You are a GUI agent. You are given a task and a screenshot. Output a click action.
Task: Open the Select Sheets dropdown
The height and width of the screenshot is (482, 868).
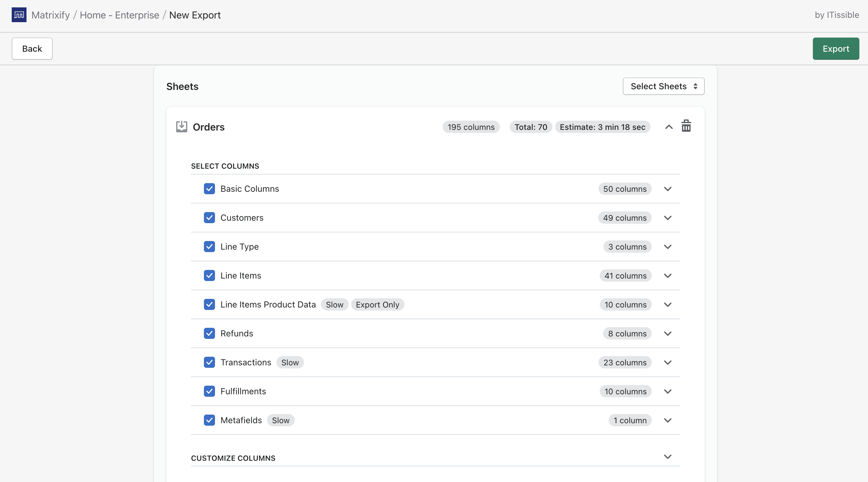663,86
